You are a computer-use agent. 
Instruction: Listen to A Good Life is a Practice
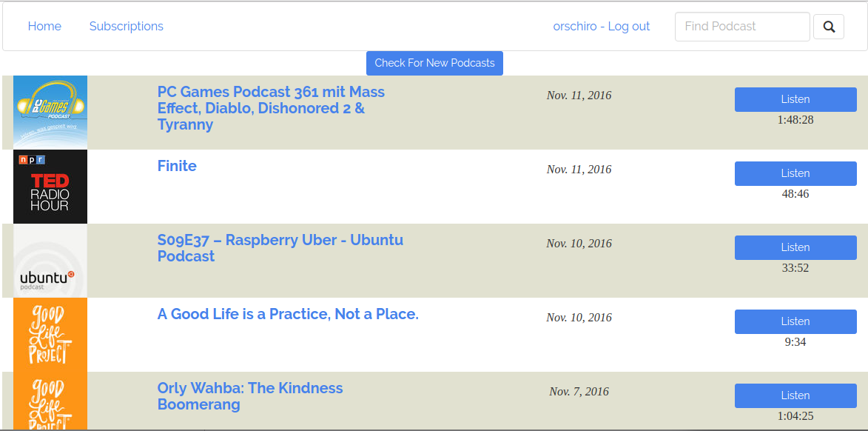coord(795,321)
